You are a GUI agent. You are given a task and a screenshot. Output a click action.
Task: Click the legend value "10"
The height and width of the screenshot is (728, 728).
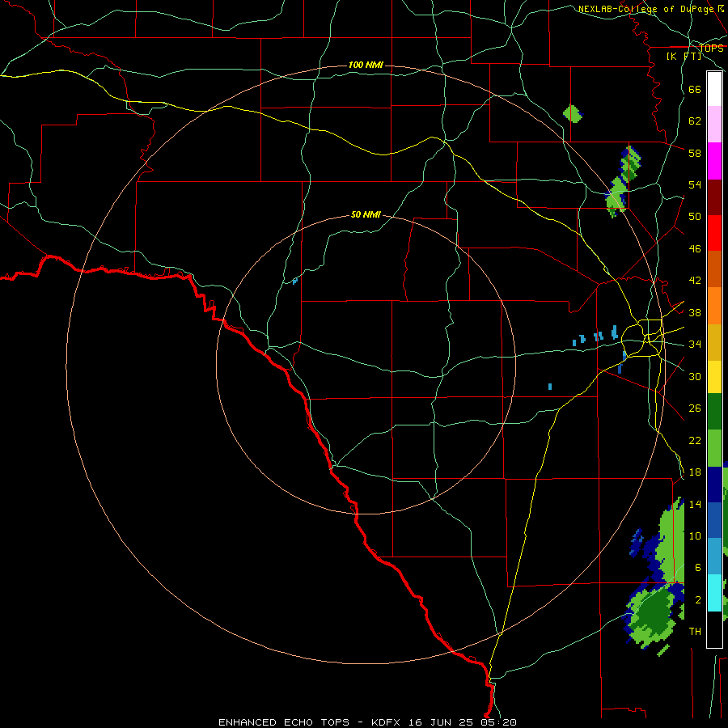coord(695,535)
